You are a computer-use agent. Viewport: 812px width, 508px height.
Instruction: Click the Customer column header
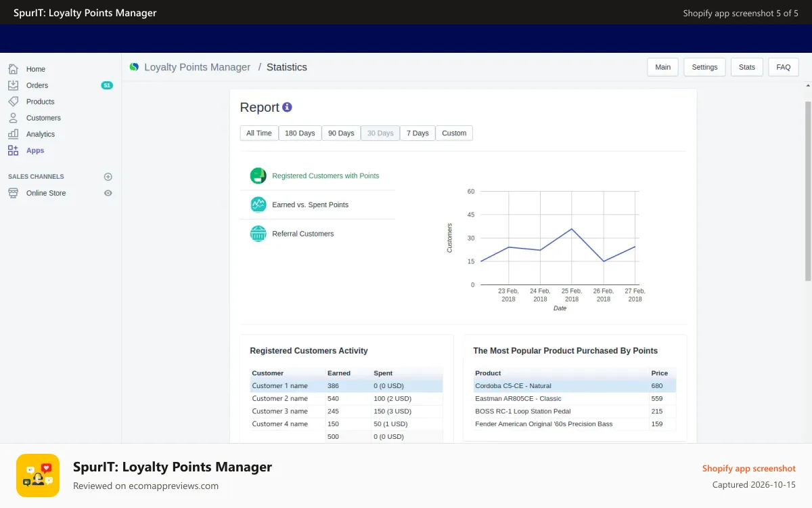tap(267, 373)
